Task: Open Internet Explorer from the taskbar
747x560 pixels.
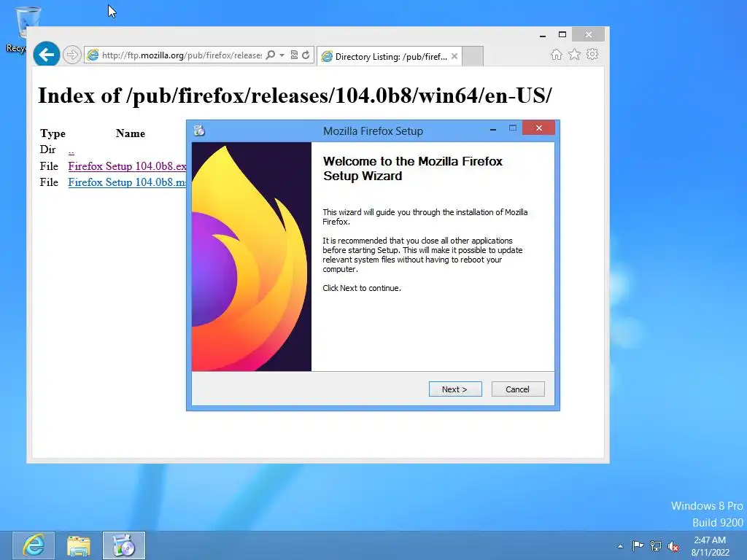Action: coord(34,545)
